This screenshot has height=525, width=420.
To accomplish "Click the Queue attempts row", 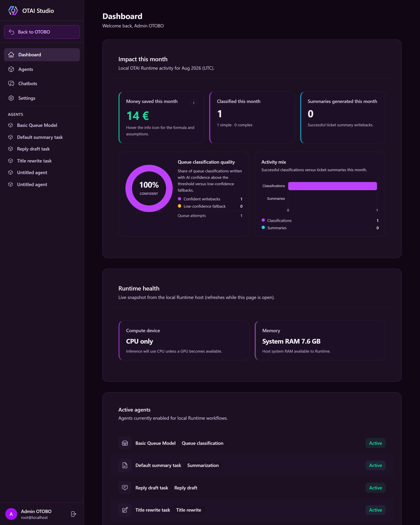I will pos(210,216).
